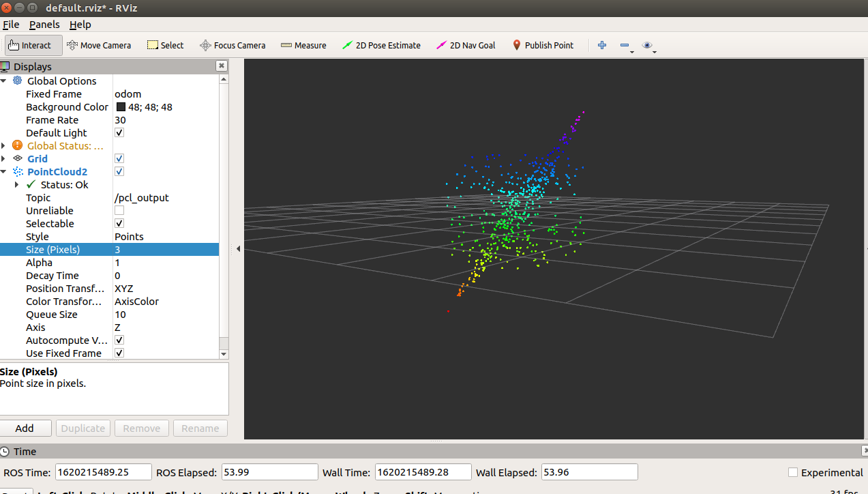Click the PointCloud2 display icon
Viewport: 868px width, 494px height.
point(18,171)
